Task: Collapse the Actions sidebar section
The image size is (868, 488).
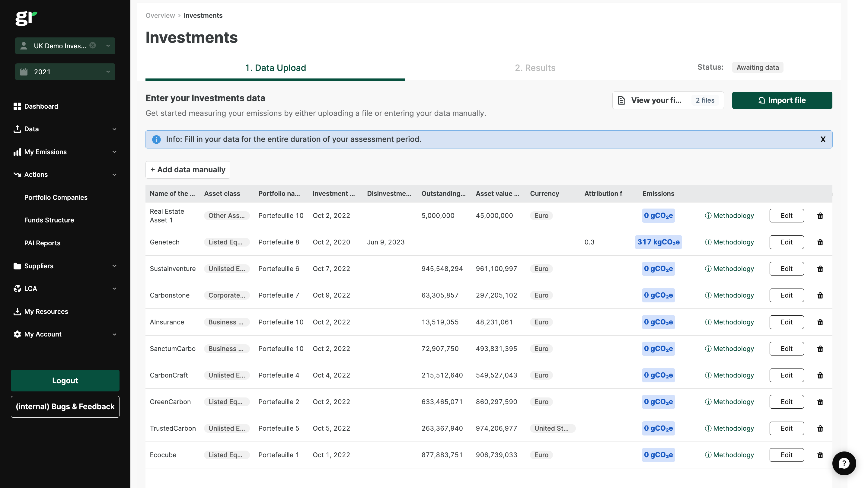Action: tap(65, 174)
